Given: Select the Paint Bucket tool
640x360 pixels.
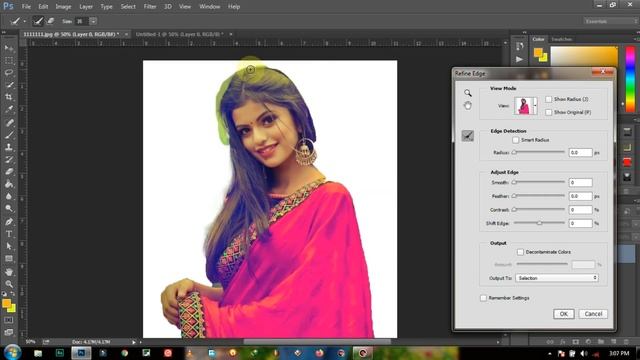Looking at the screenshot, I should (x=9, y=184).
